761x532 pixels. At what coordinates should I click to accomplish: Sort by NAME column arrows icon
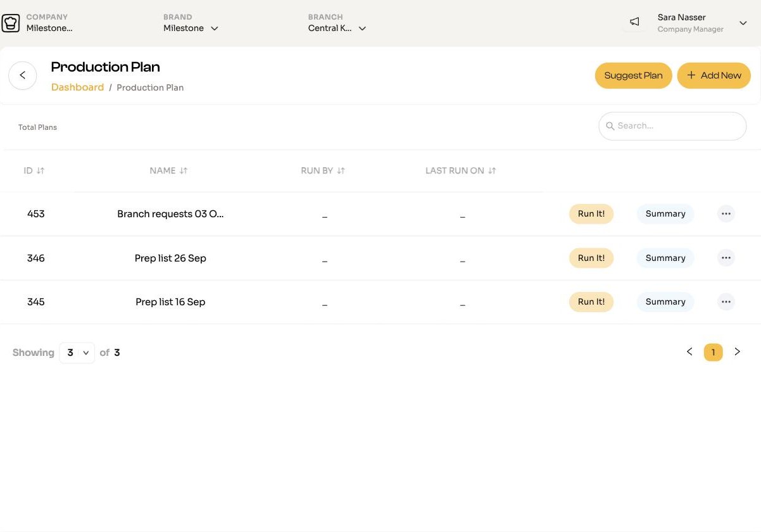184,171
